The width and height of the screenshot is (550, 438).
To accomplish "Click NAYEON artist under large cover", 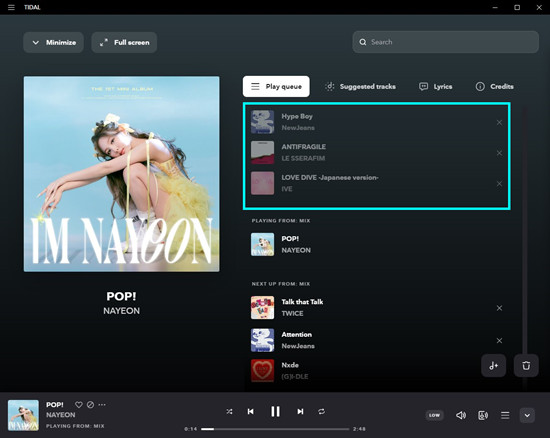I will click(x=121, y=311).
